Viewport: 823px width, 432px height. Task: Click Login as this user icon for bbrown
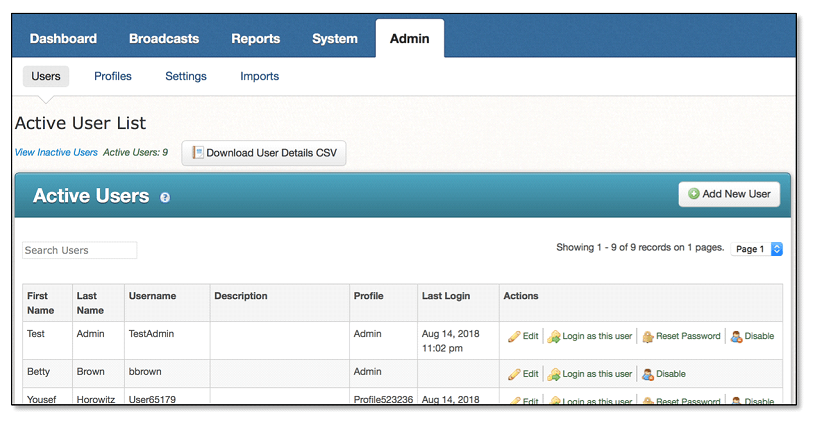[x=554, y=374]
